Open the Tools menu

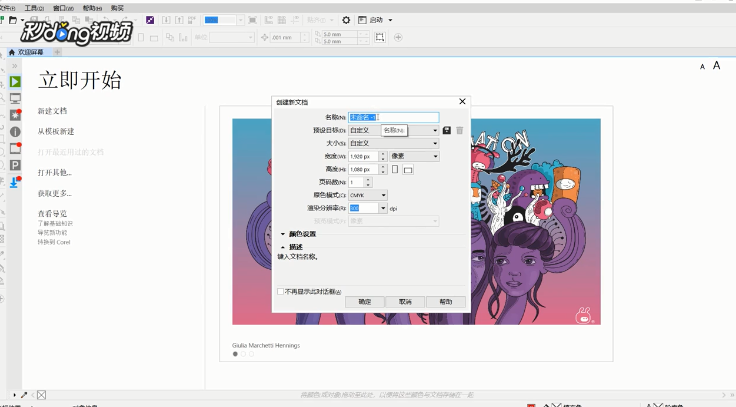(x=34, y=8)
